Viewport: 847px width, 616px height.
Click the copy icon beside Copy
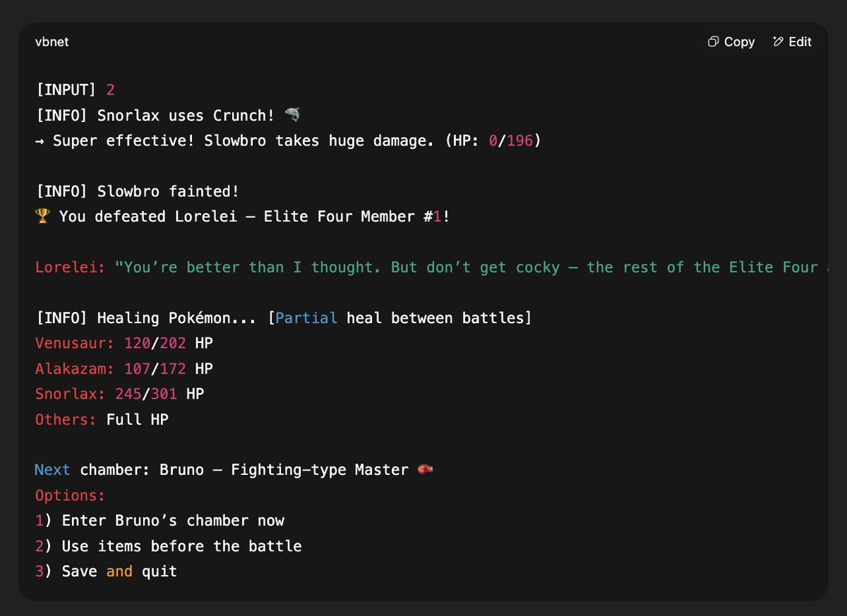(714, 42)
